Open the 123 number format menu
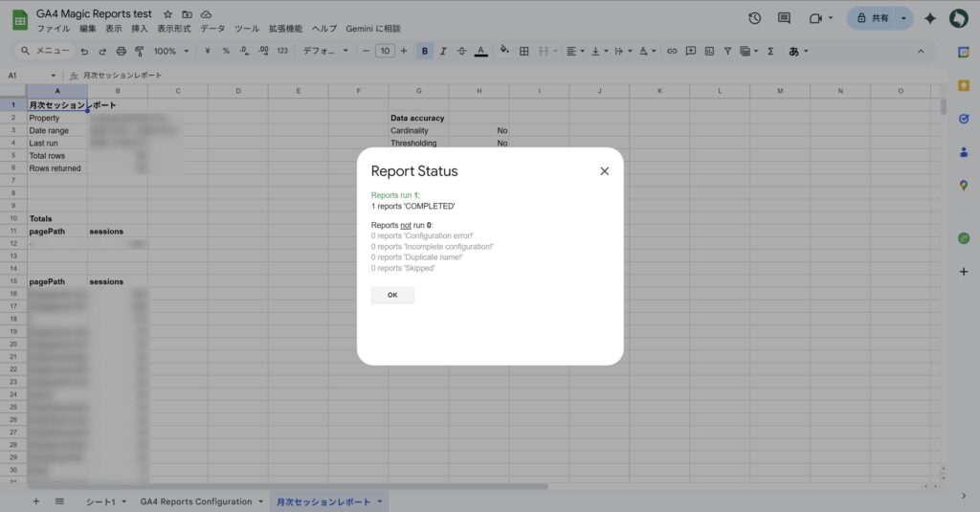Viewport: 980px width, 512px height. pyautogui.click(x=282, y=52)
